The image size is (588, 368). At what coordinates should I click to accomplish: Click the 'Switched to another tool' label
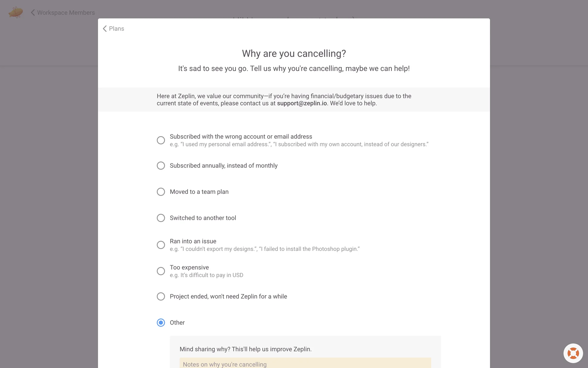coord(203,218)
